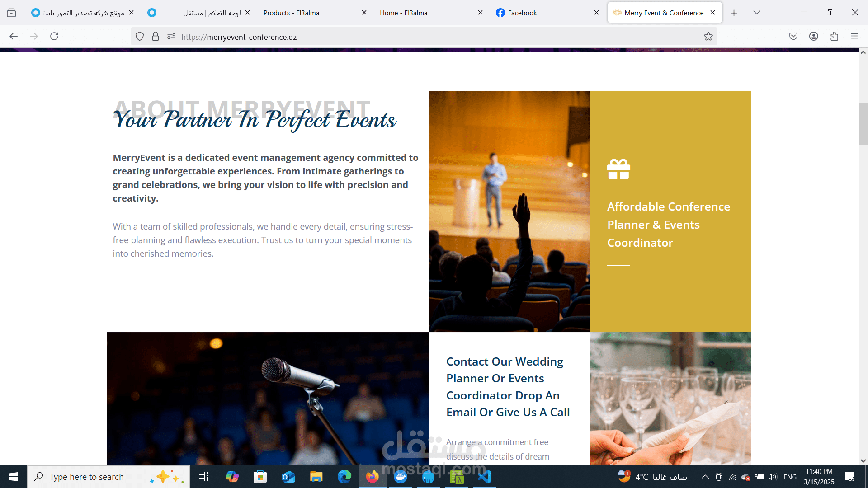Open the tracking protection shield icon

[140, 37]
